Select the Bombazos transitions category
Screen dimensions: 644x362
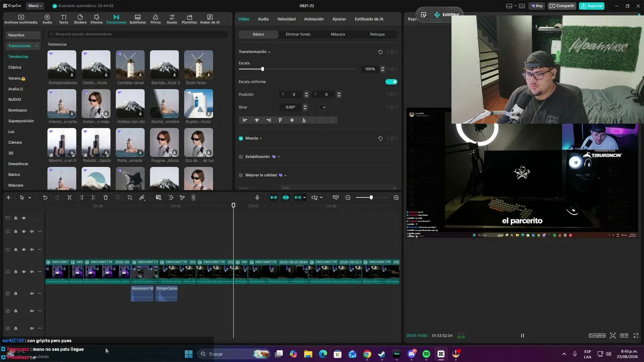coord(18,110)
